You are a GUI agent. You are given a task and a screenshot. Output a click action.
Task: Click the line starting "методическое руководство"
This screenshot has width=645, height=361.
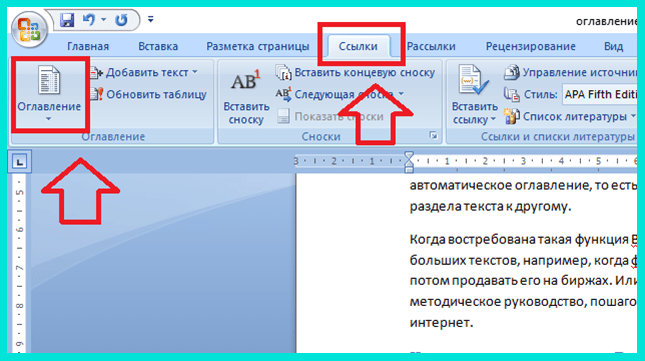point(523,302)
